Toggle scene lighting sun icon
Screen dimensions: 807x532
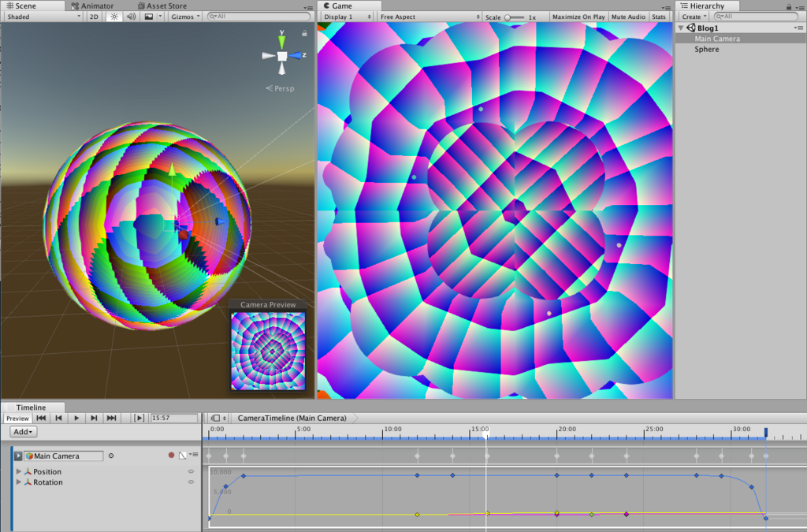[113, 17]
